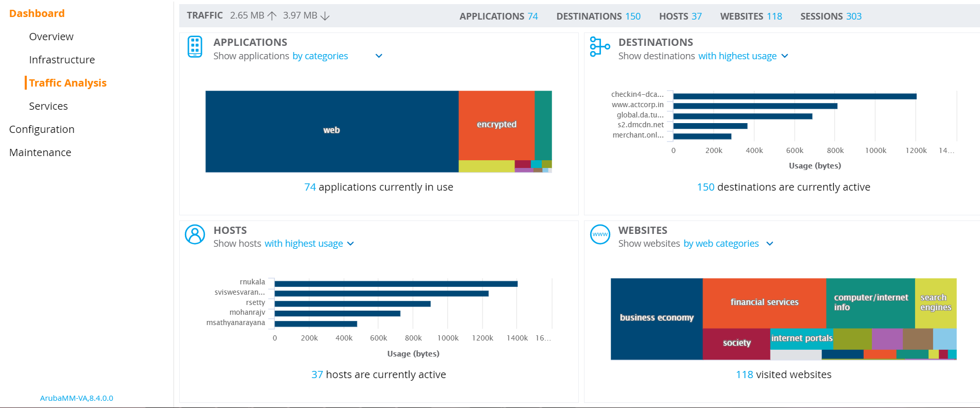Open Configuration section

(x=42, y=129)
